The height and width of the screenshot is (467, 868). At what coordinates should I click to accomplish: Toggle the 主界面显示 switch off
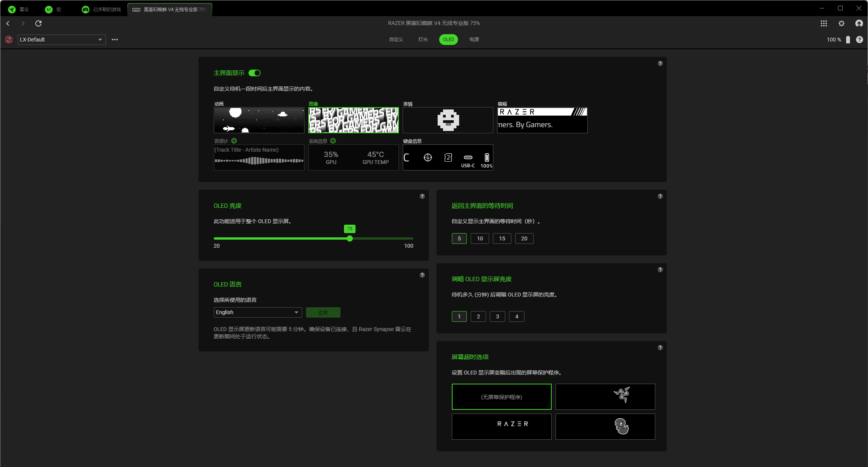(255, 73)
